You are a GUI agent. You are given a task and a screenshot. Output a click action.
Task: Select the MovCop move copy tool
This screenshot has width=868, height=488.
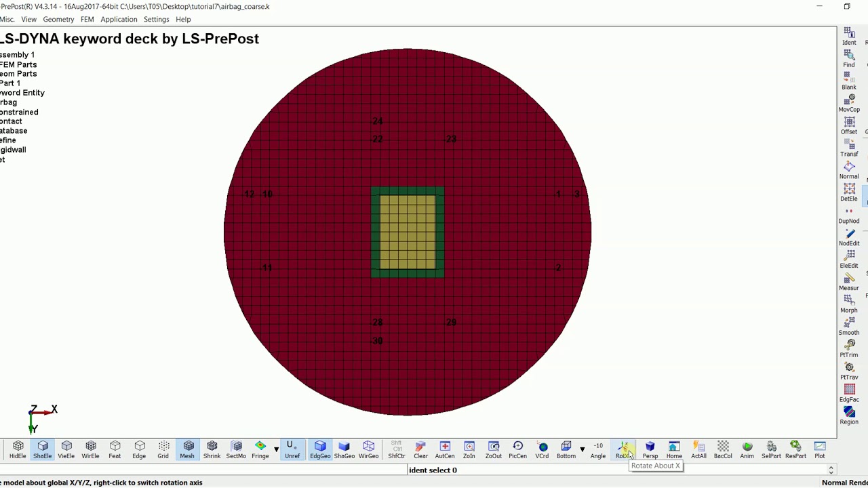click(849, 104)
